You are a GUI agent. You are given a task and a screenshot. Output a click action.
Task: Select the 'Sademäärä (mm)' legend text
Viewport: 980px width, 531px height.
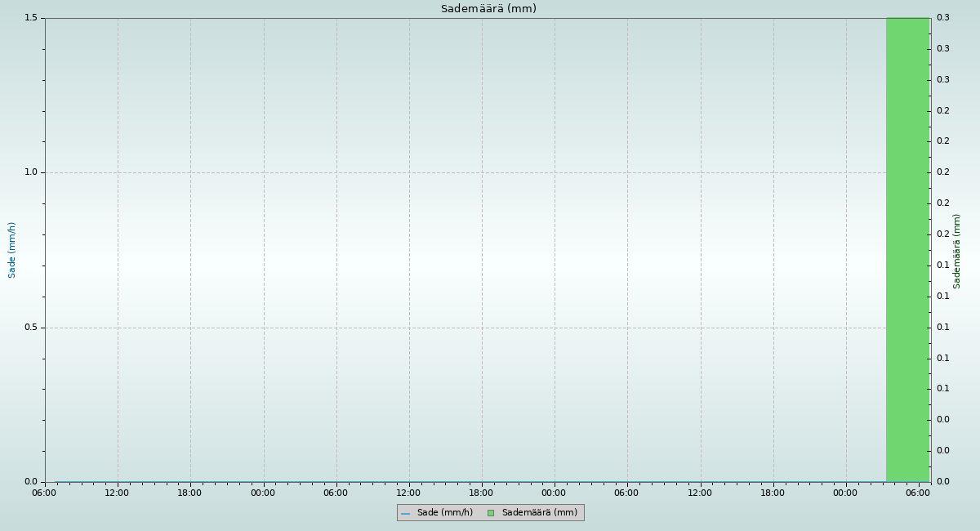click(539, 513)
